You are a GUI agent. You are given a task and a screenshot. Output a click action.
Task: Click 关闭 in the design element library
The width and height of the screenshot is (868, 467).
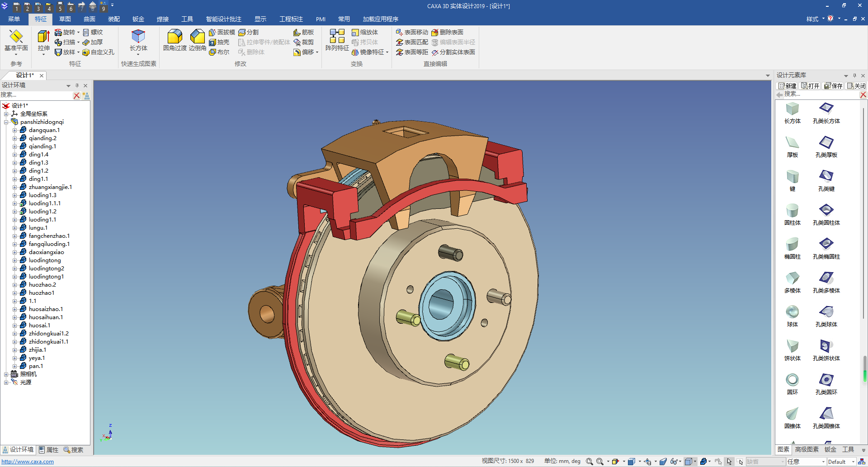point(857,86)
